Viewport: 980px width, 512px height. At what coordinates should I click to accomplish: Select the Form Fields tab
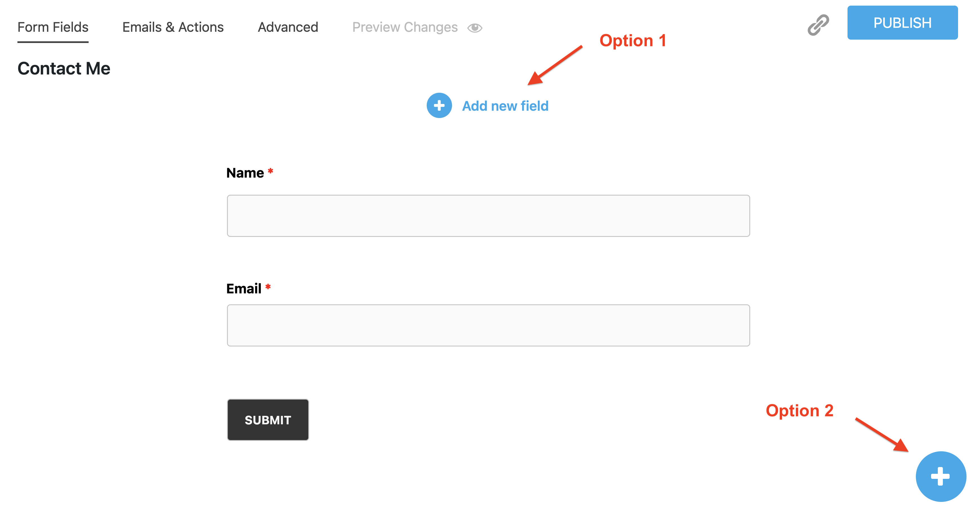point(53,27)
